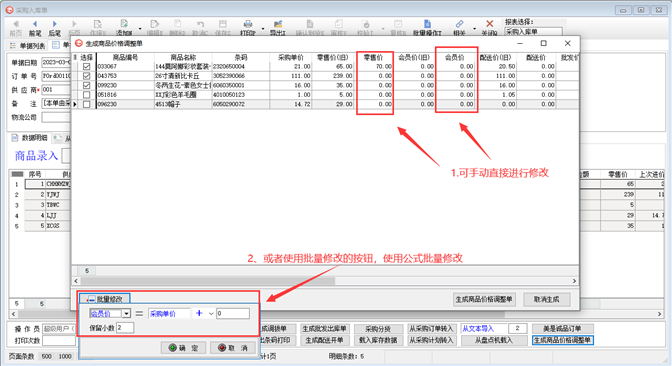Go to 前笔 previous record arrow
This screenshot has height=366, width=672.
point(35,24)
